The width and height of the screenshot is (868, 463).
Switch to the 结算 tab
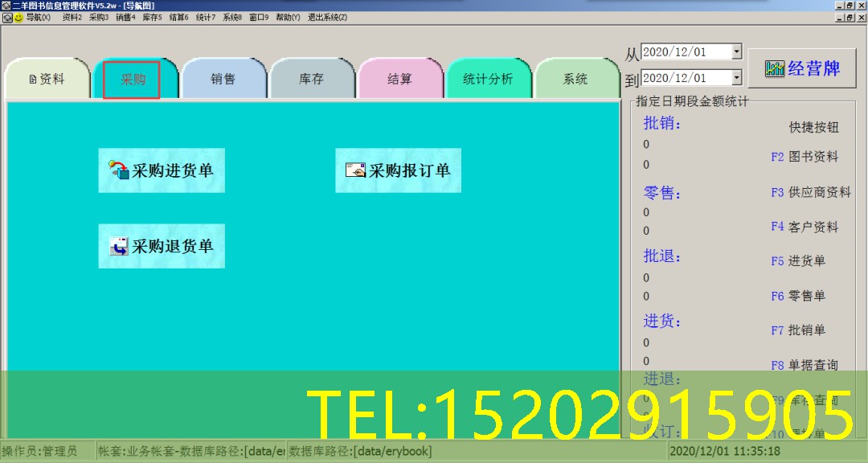[x=399, y=79]
